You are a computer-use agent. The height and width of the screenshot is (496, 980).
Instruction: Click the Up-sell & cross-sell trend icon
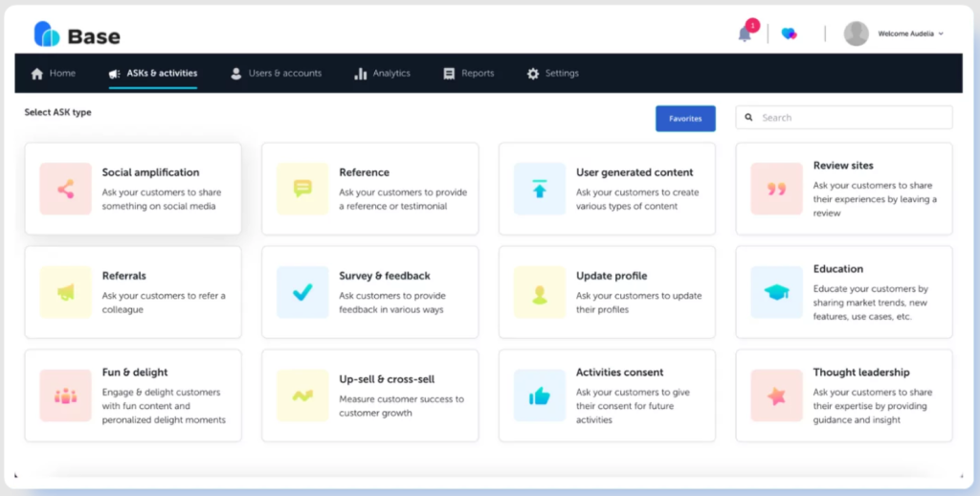click(x=302, y=395)
